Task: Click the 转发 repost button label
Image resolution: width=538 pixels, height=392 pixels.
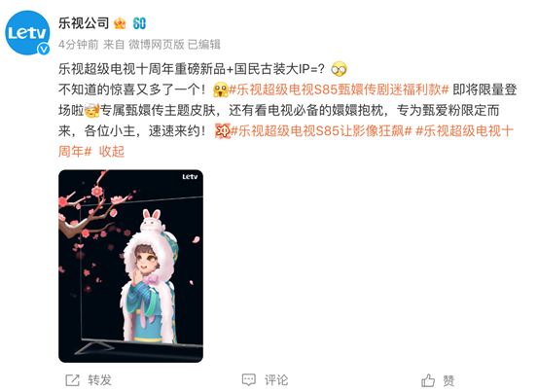Action: click(99, 380)
